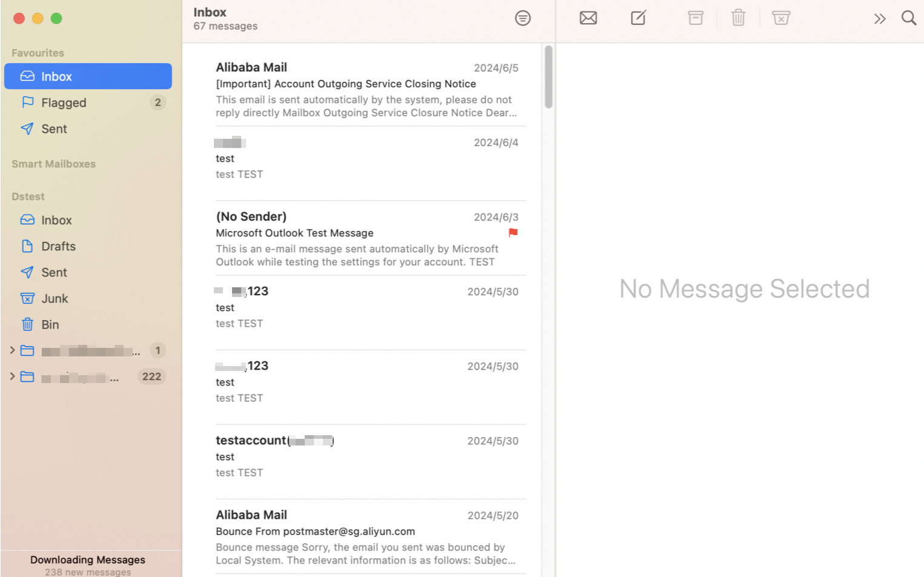Image resolution: width=924 pixels, height=577 pixels.
Task: Open Sent under Favourites
Action: tap(88, 128)
